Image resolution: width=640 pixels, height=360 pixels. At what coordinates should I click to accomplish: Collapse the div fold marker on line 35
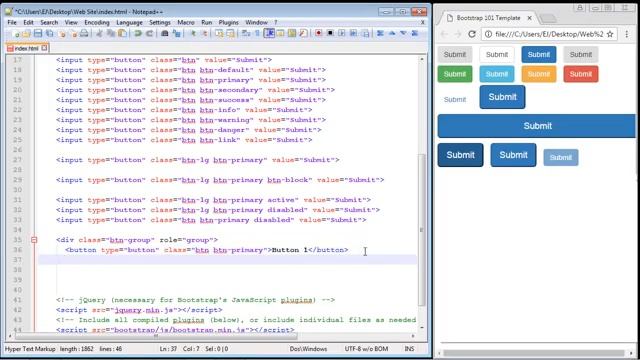click(34, 240)
